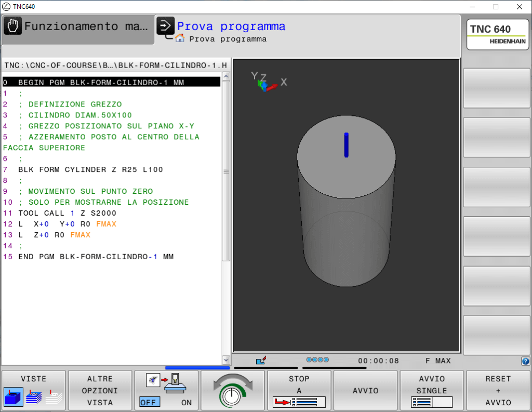Image resolution: width=532 pixels, height=412 pixels.
Task: Run single block with AVVIO SINGLE
Action: [x=432, y=390]
